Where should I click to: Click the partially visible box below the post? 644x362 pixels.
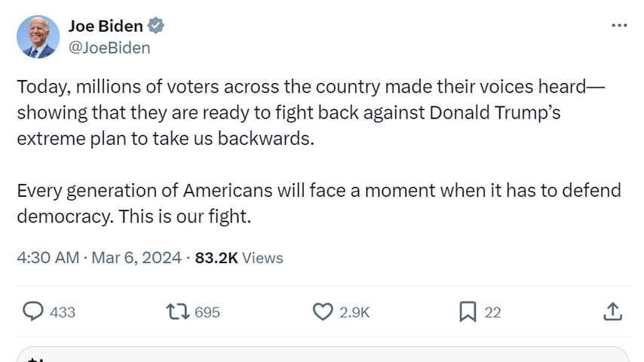point(322,354)
